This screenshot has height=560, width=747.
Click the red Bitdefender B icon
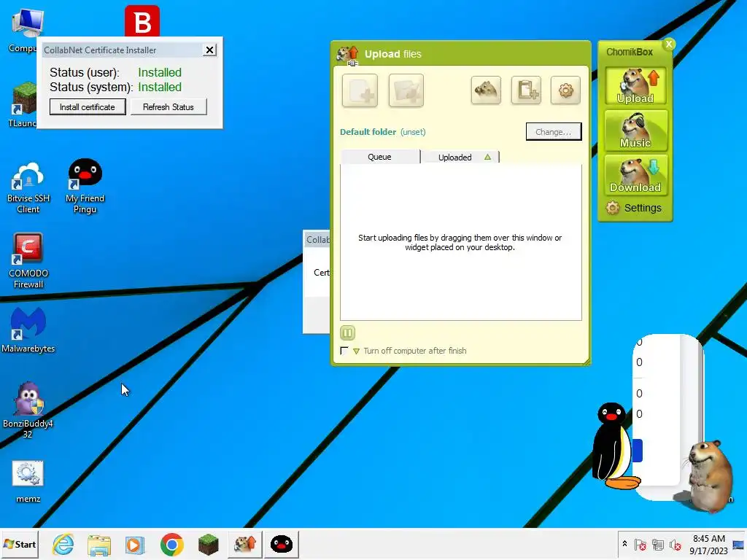pos(142,21)
